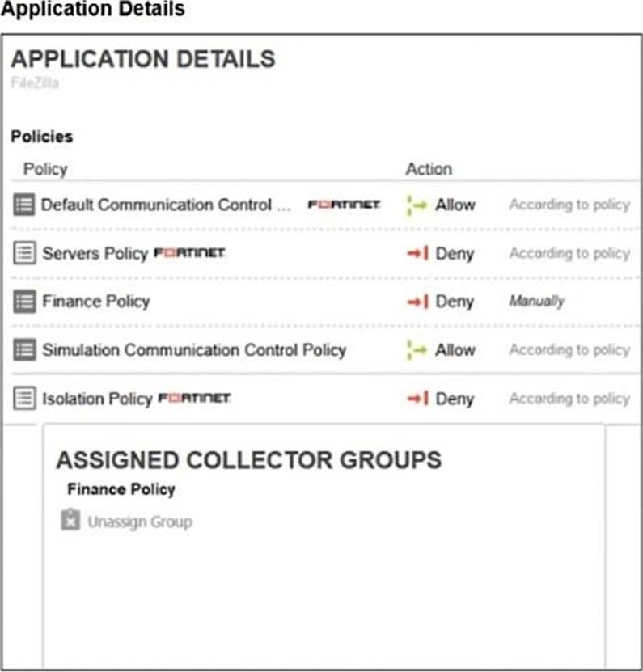643x672 pixels.
Task: Click the Unassign Group clipboard icon
Action: tap(70, 520)
